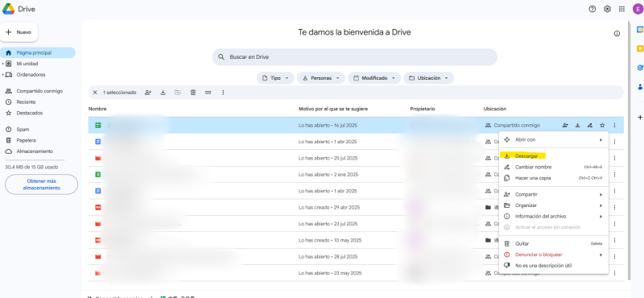Open three-dot menu of 2 ene 2025 row
Viewport: 644px width, 298px height.
click(x=614, y=175)
